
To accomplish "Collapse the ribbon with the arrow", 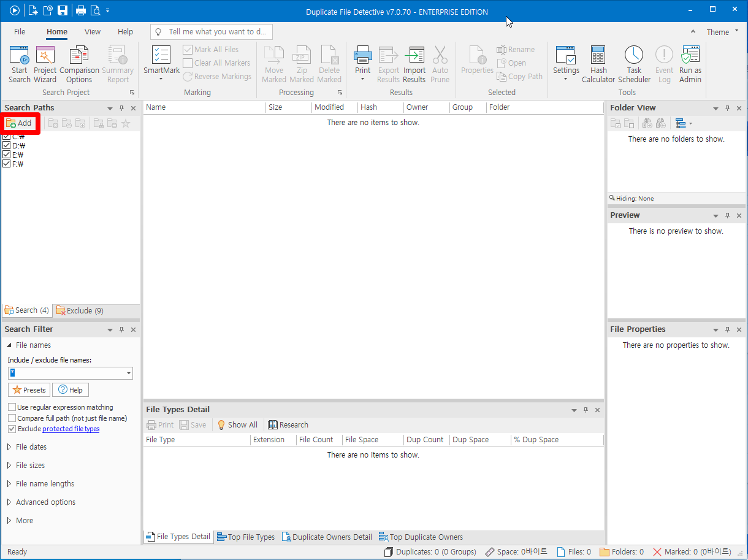I will pyautogui.click(x=693, y=32).
